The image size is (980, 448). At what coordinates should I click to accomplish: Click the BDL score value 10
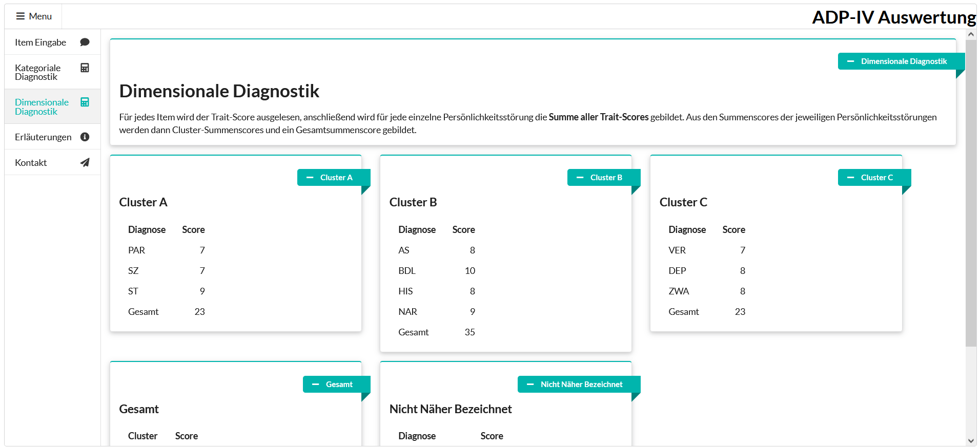point(470,271)
